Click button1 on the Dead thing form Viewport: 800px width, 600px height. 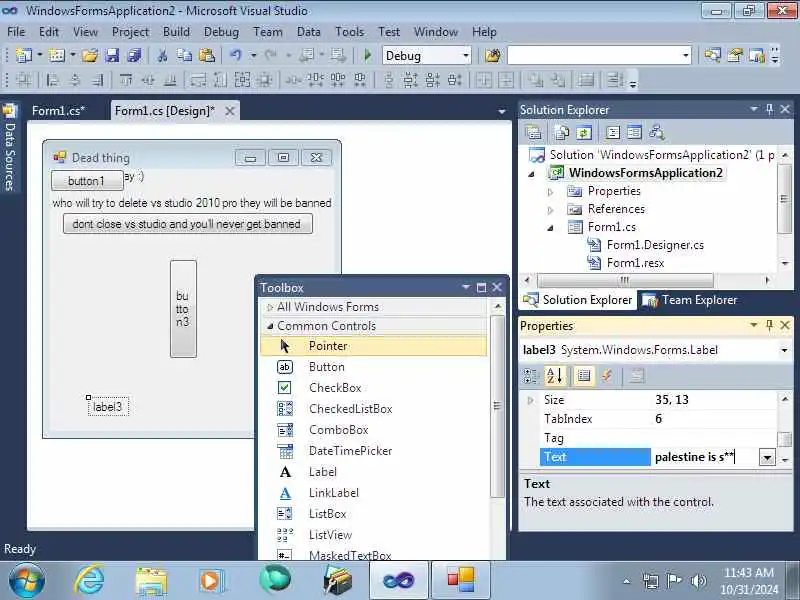(87, 181)
